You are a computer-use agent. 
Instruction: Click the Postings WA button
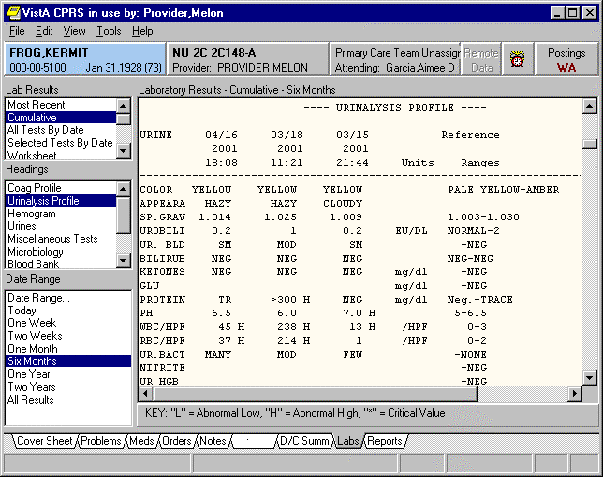pyautogui.click(x=566, y=59)
